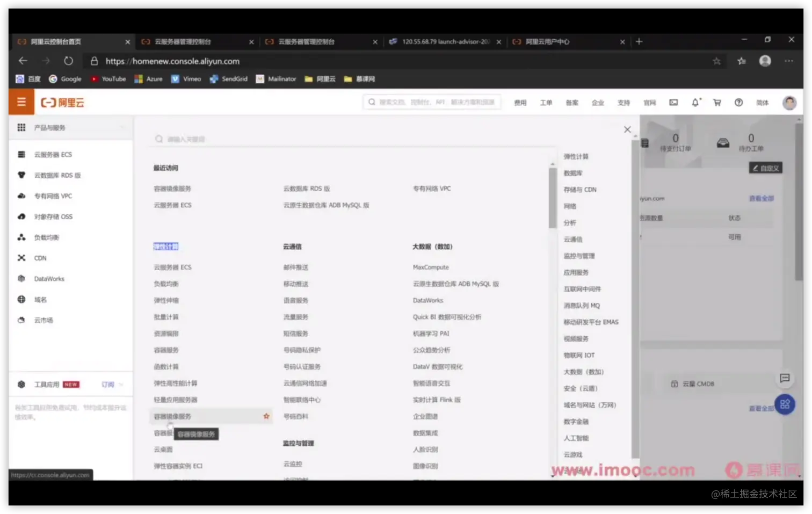This screenshot has height=514, width=812.
Task: Open the YouTube bookmark
Action: [x=108, y=79]
